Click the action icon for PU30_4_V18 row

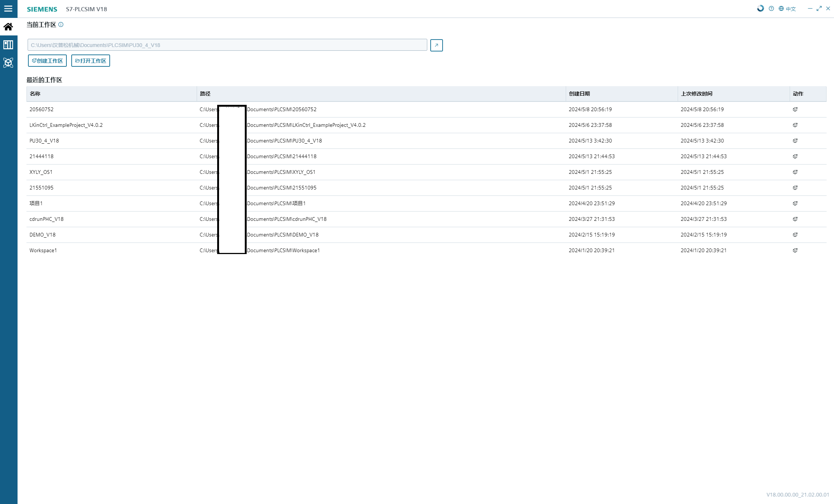(x=795, y=141)
